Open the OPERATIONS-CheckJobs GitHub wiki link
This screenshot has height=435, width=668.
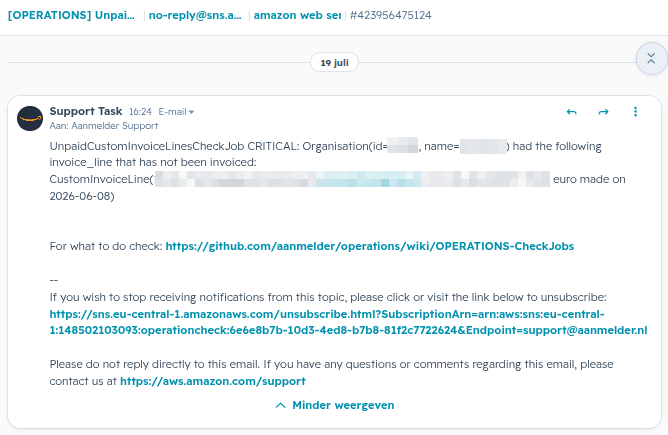click(369, 246)
